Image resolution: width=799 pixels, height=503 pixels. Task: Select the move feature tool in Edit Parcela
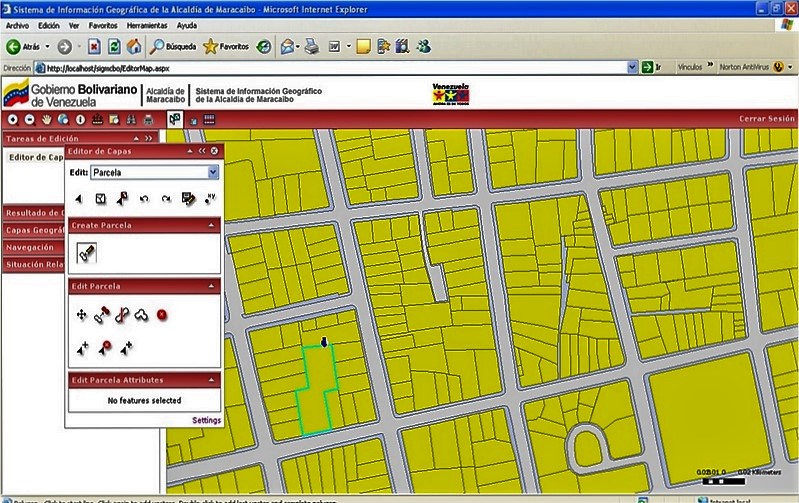82,315
